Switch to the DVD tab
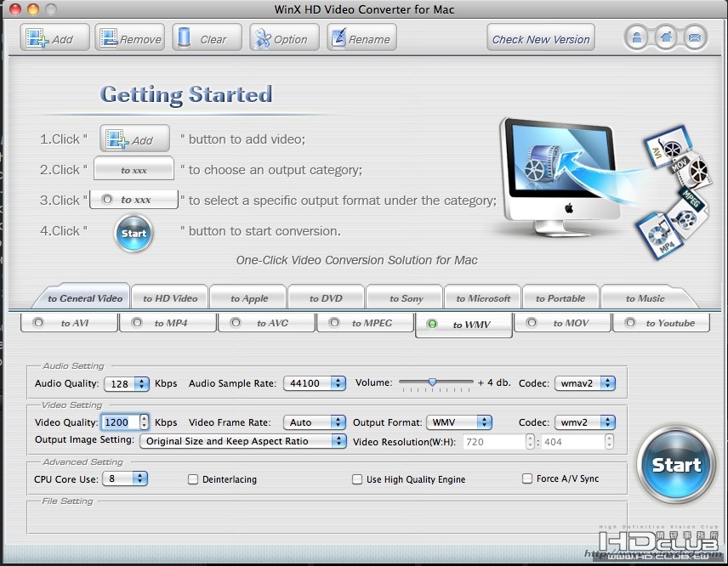 (x=326, y=298)
